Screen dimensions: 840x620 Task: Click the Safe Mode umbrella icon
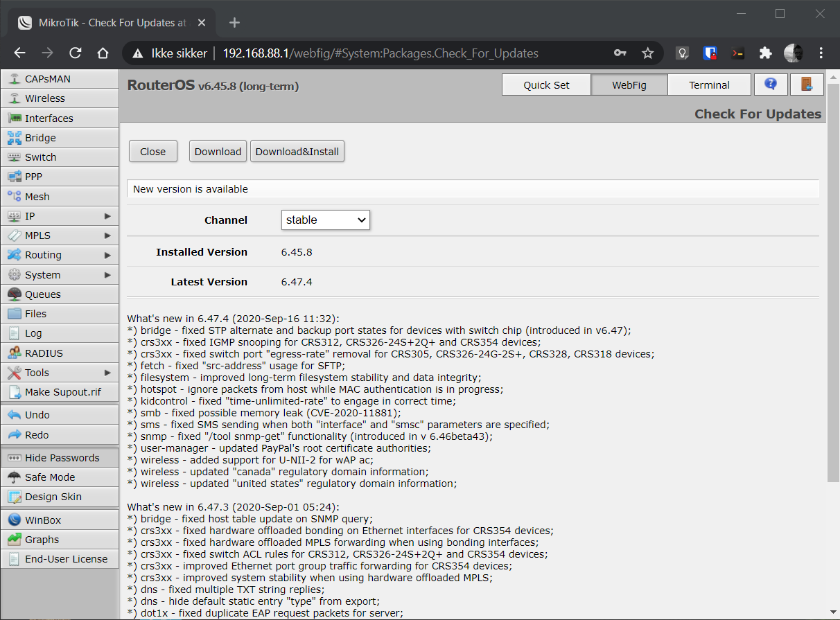pyautogui.click(x=14, y=477)
